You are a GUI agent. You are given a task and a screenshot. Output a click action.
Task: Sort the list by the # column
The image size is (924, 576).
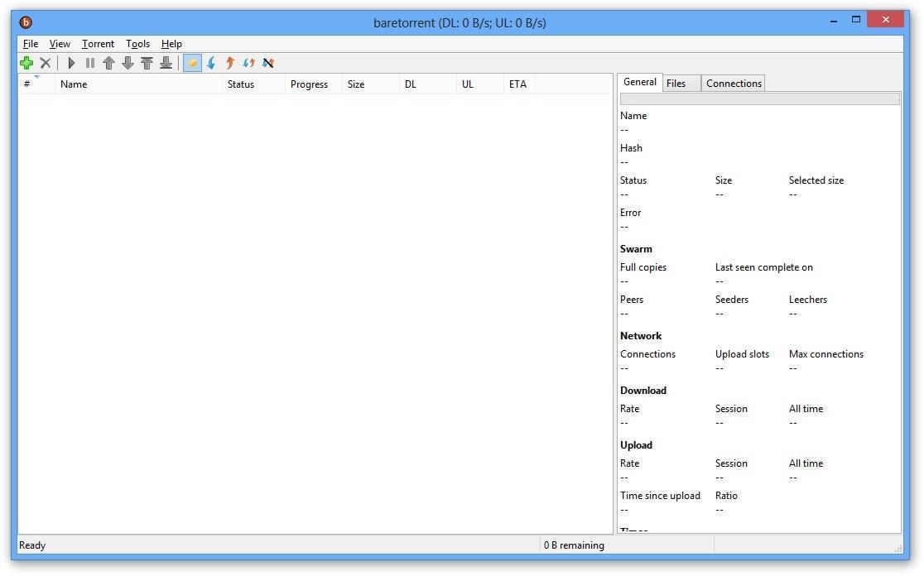pos(36,84)
